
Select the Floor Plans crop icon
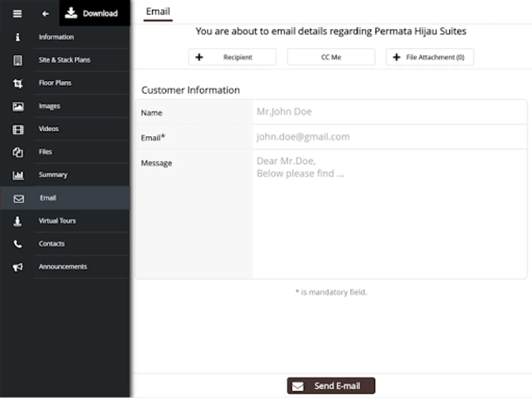[x=18, y=83]
